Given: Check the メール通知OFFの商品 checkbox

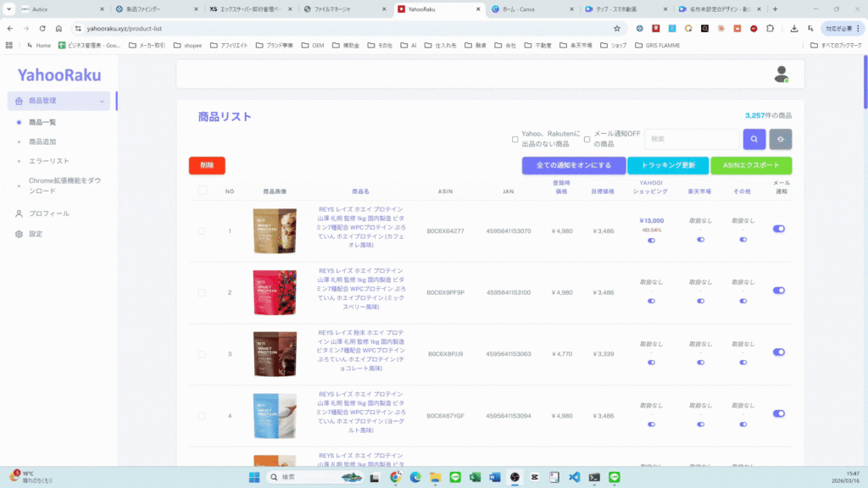Looking at the screenshot, I should click(x=587, y=140).
